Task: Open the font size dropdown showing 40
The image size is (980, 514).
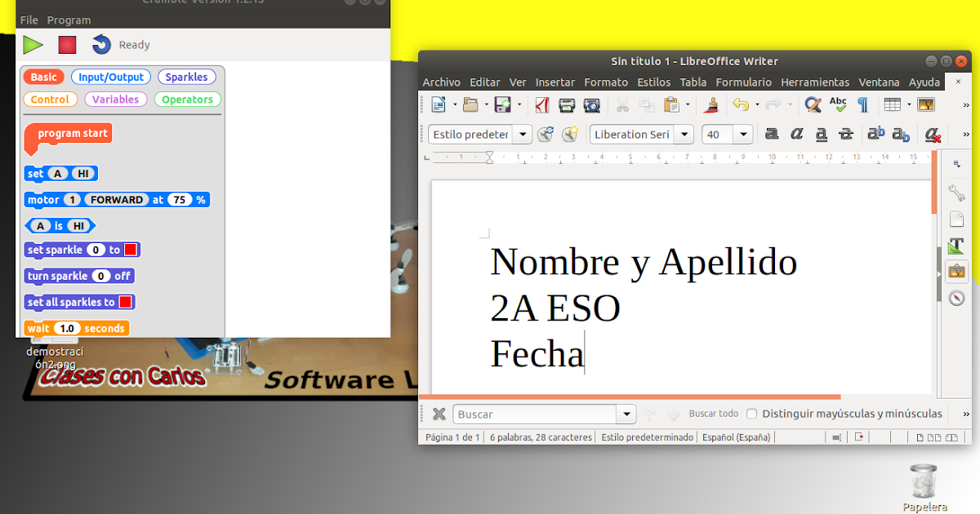Action: coord(742,134)
